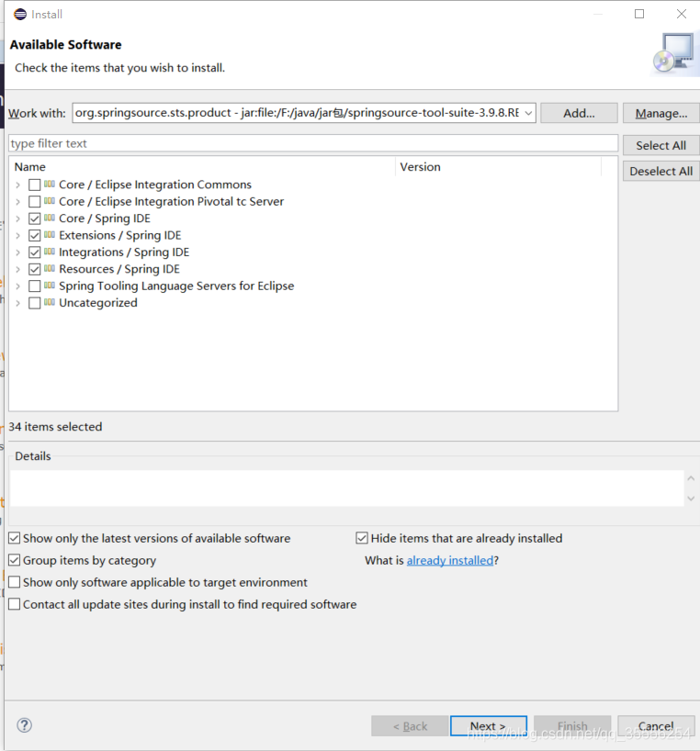
Task: Click category icon beside Eclipse Integration Commons
Action: 50,184
